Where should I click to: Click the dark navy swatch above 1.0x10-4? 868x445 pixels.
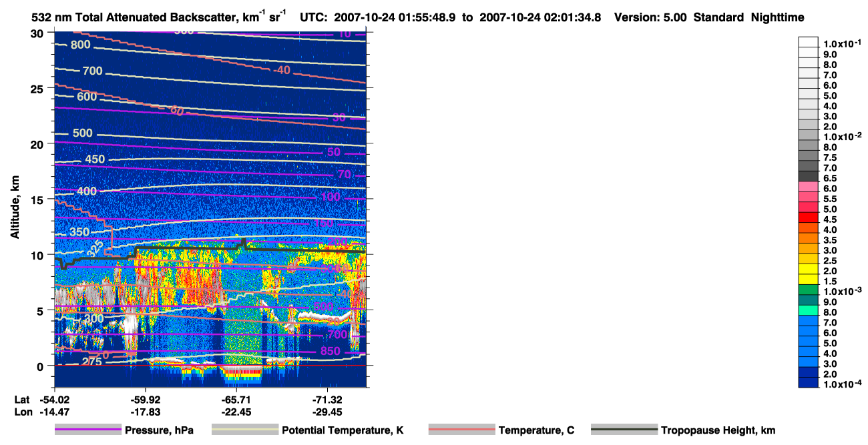point(808,383)
